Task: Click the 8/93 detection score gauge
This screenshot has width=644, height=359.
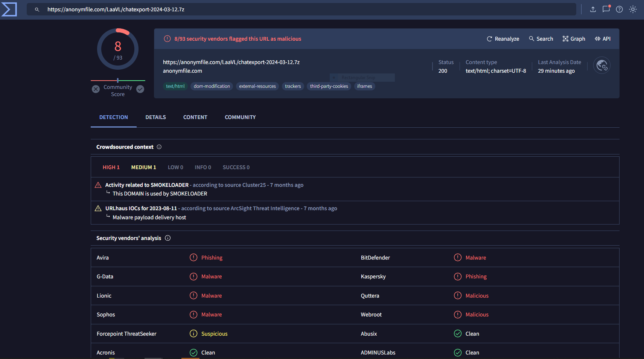Action: click(x=118, y=49)
